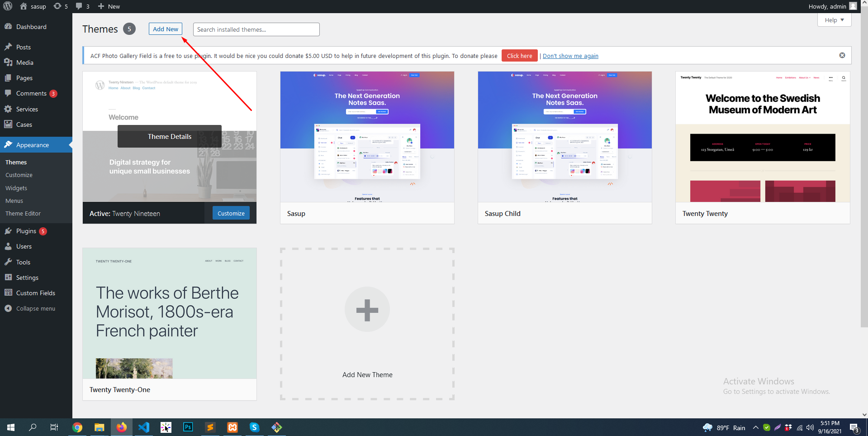Screen dimensions: 868x436
Task: Open the Menus submenu item
Action: click(x=14, y=201)
